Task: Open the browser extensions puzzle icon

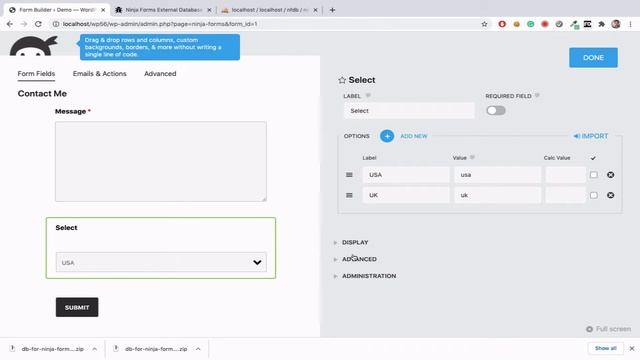Action: pos(601,24)
